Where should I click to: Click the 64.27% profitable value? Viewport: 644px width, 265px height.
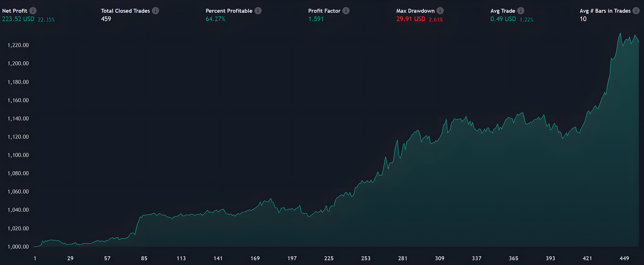(x=215, y=19)
